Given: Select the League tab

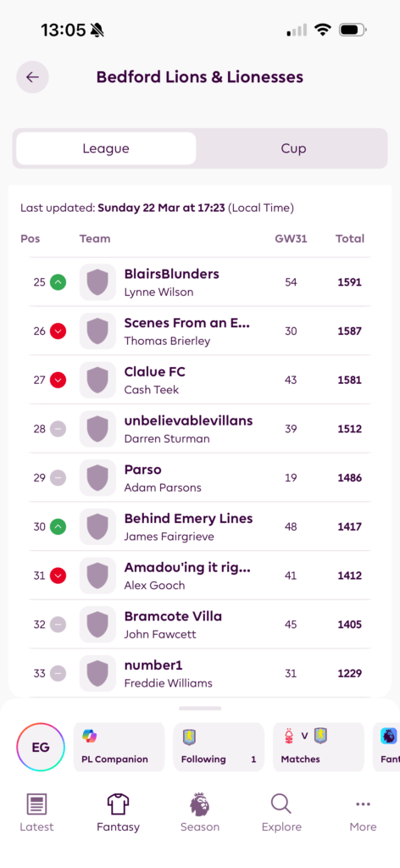Looking at the screenshot, I should coord(106,148).
